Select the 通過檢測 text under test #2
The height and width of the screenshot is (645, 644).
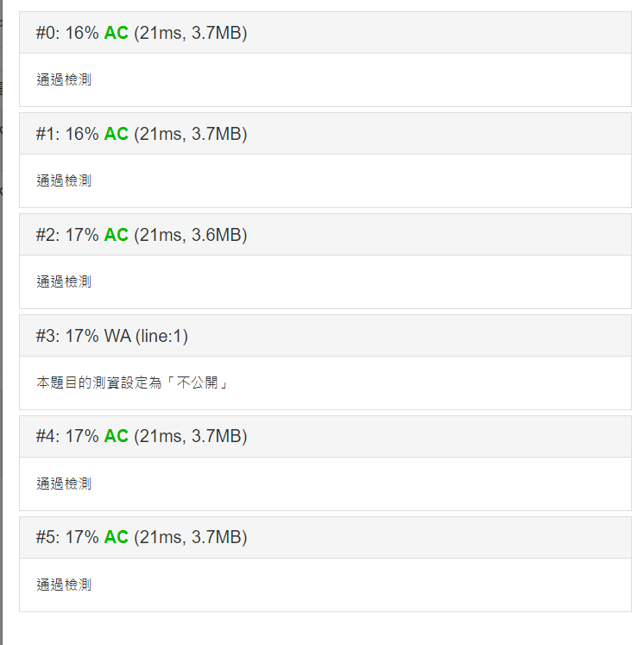point(64,282)
